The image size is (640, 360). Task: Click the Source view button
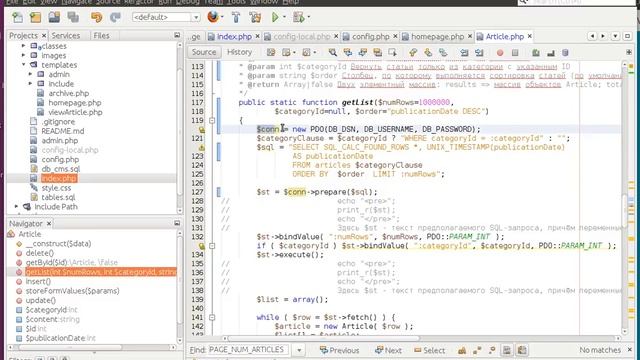pos(204,52)
